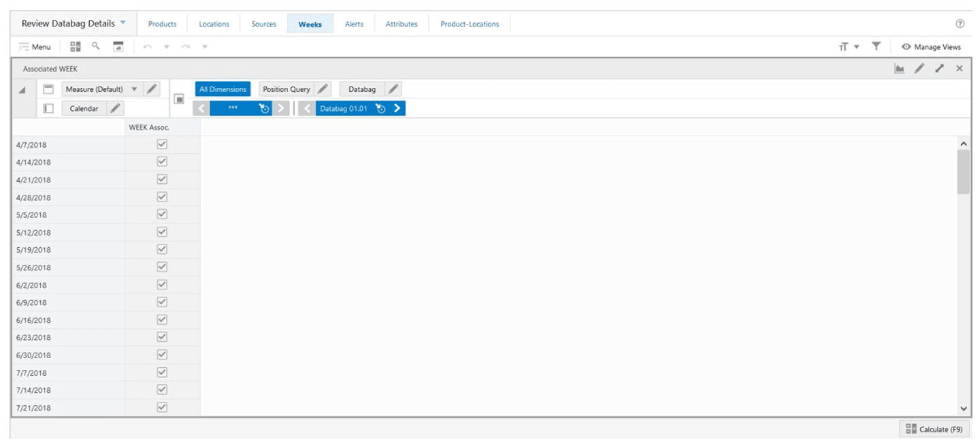
Task: Click the calculate grid icon in the toolbar
Action: coord(76,46)
